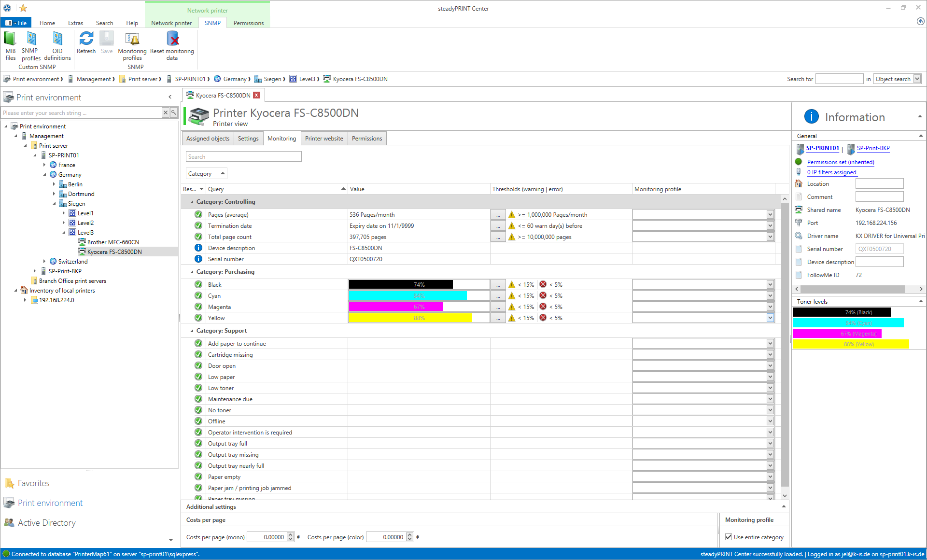
Task: Click the Refresh ribbon button
Action: click(x=86, y=42)
